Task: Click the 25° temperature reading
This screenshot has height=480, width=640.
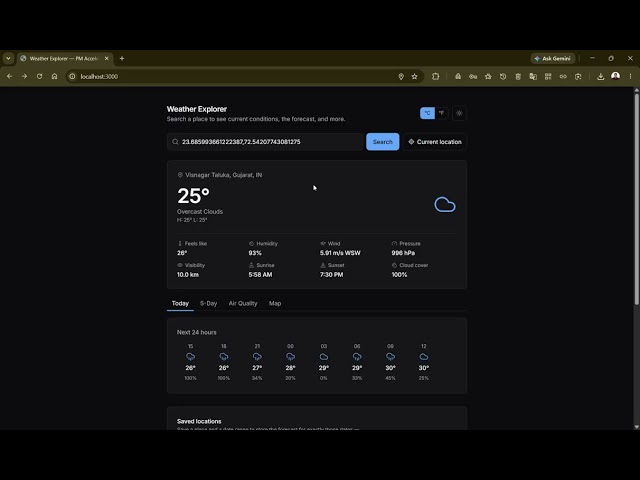Action: (x=193, y=196)
